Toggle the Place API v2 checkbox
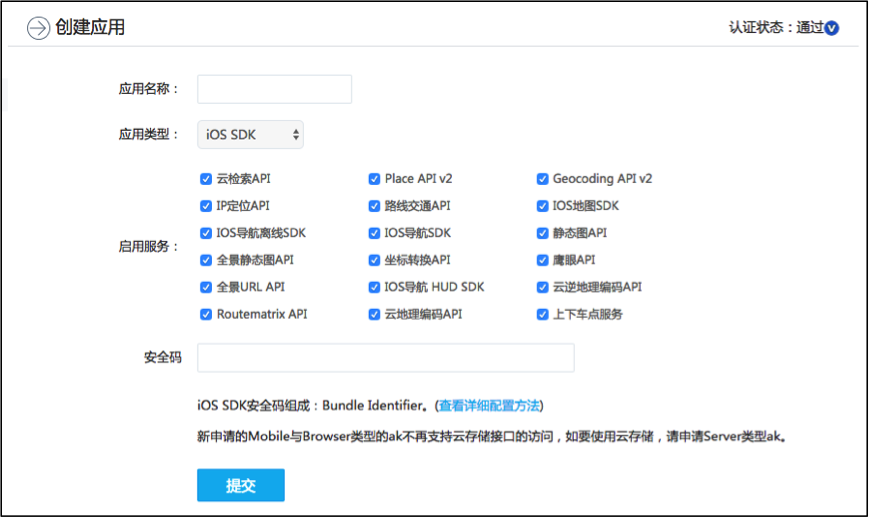Screen dimensions: 869x517 pyautogui.click(x=375, y=179)
